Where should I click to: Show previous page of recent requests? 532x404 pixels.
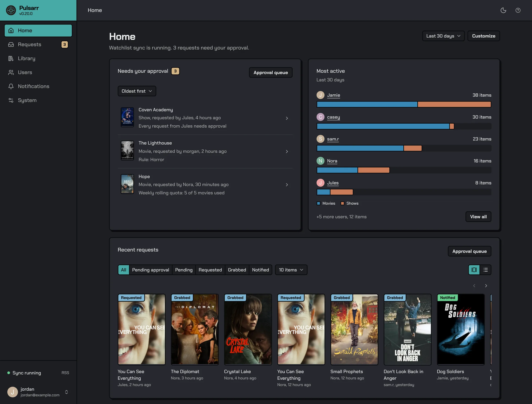474,286
